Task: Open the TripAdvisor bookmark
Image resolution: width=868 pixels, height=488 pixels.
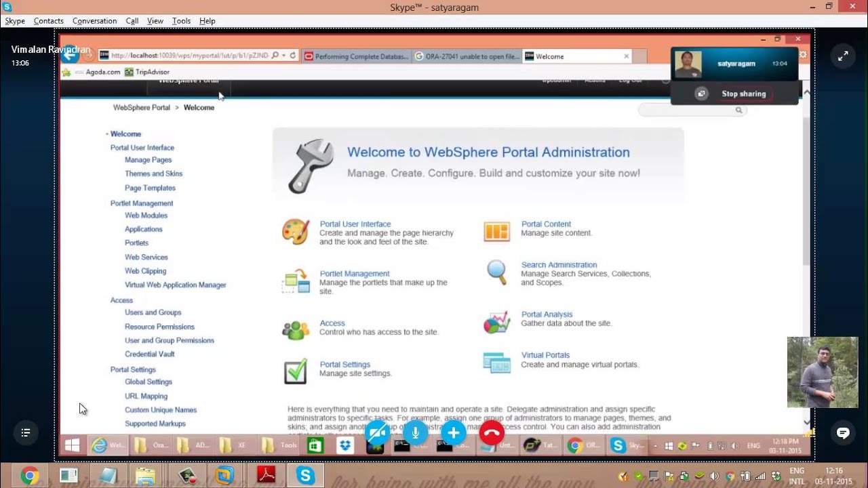Action: pyautogui.click(x=147, y=72)
